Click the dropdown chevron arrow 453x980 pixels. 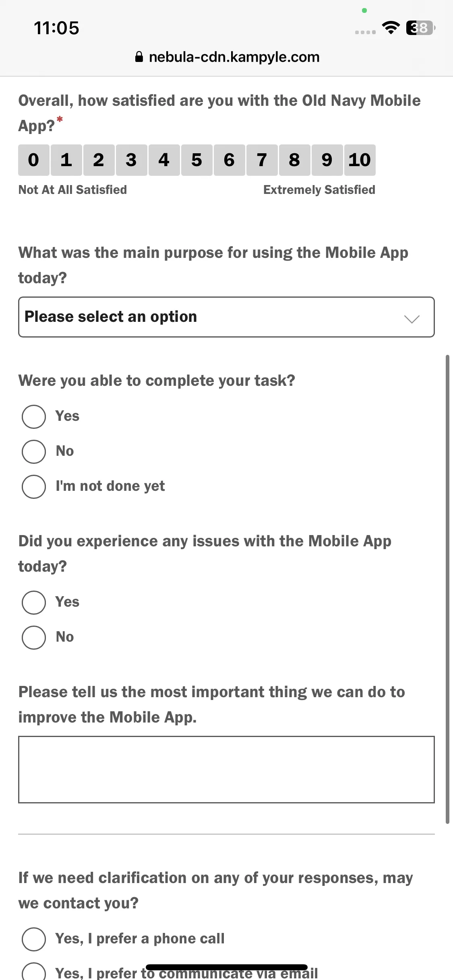pos(412,319)
